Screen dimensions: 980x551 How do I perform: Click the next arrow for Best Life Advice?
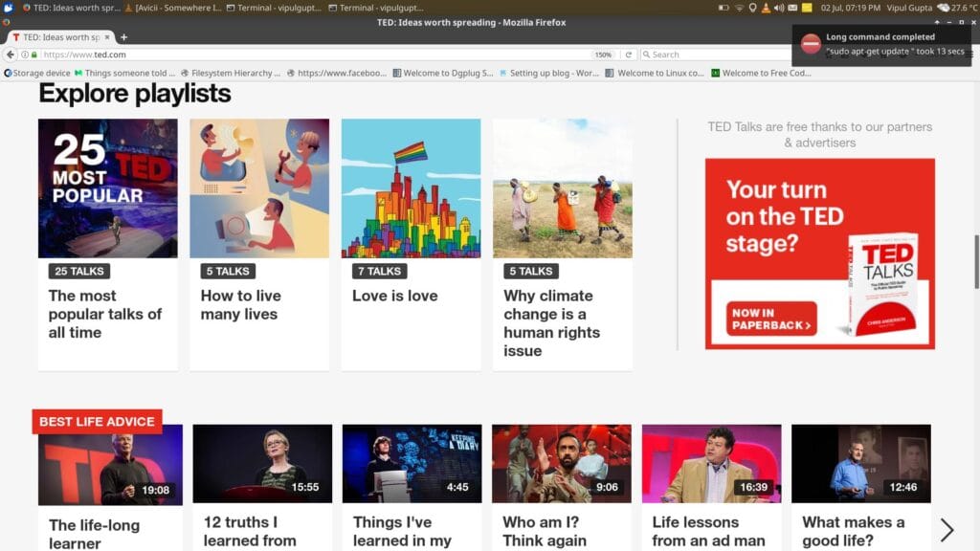[x=947, y=530]
